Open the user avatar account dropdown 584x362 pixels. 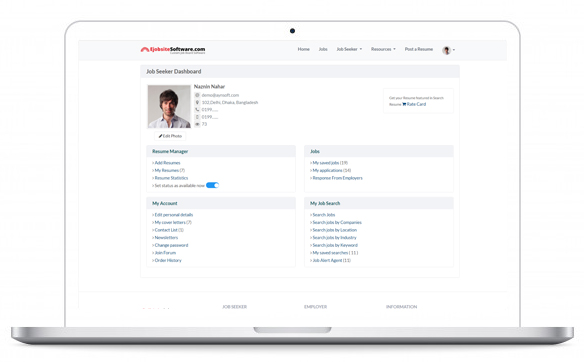click(x=448, y=50)
